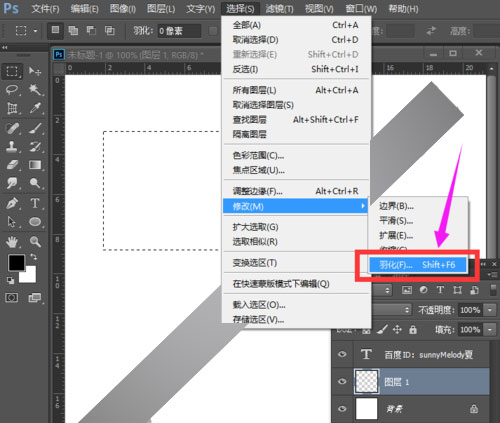
Task: Choose 羽化(F)... from the submenu
Action: click(x=418, y=265)
